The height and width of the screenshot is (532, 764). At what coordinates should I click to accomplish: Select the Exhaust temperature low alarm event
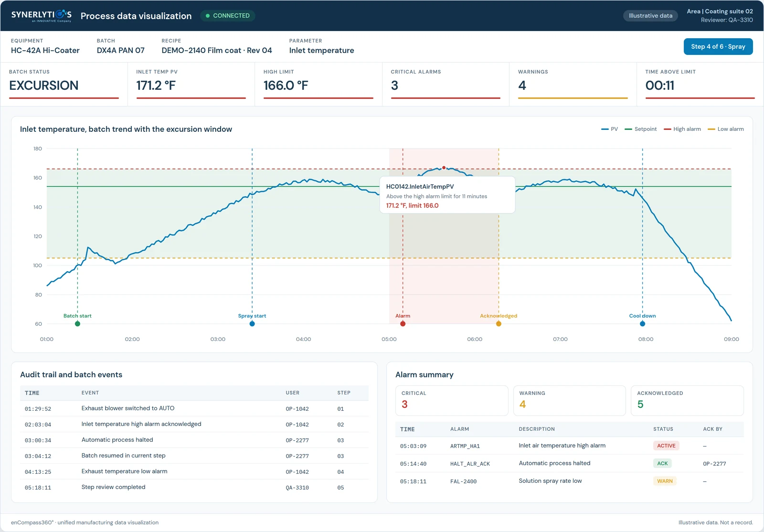click(x=194, y=471)
